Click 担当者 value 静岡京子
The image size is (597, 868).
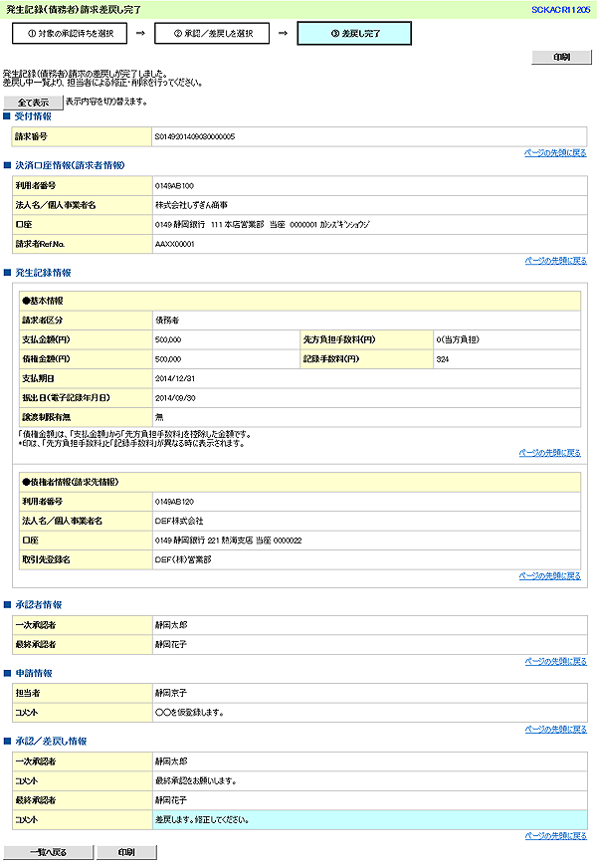(x=171, y=693)
